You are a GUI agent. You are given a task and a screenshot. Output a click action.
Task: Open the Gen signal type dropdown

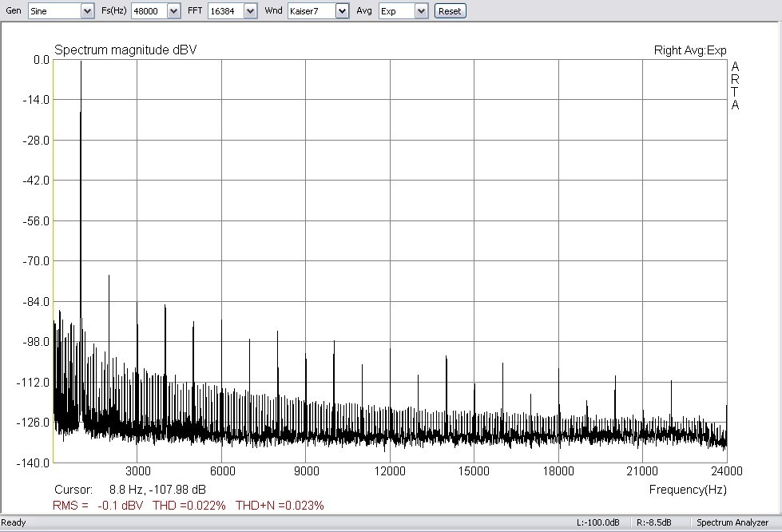coord(87,11)
